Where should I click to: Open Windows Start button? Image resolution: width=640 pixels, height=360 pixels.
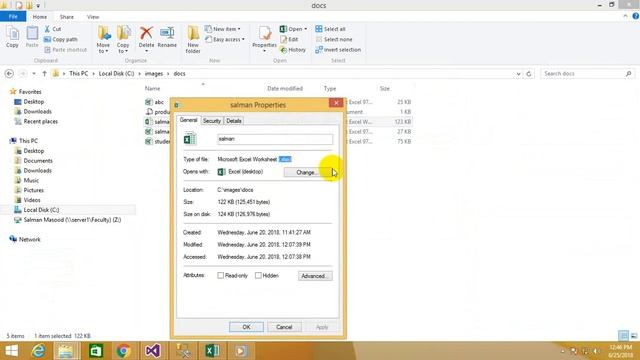pos(11,351)
